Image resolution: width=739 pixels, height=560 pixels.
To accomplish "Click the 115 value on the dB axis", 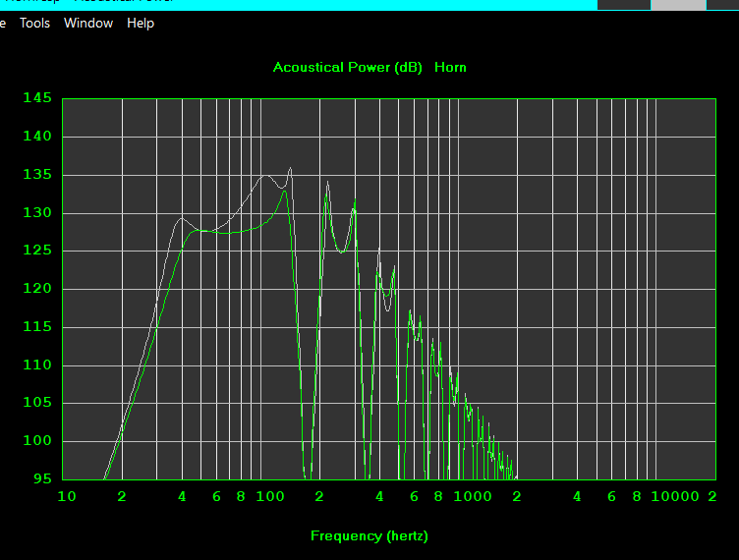I will click(x=37, y=326).
